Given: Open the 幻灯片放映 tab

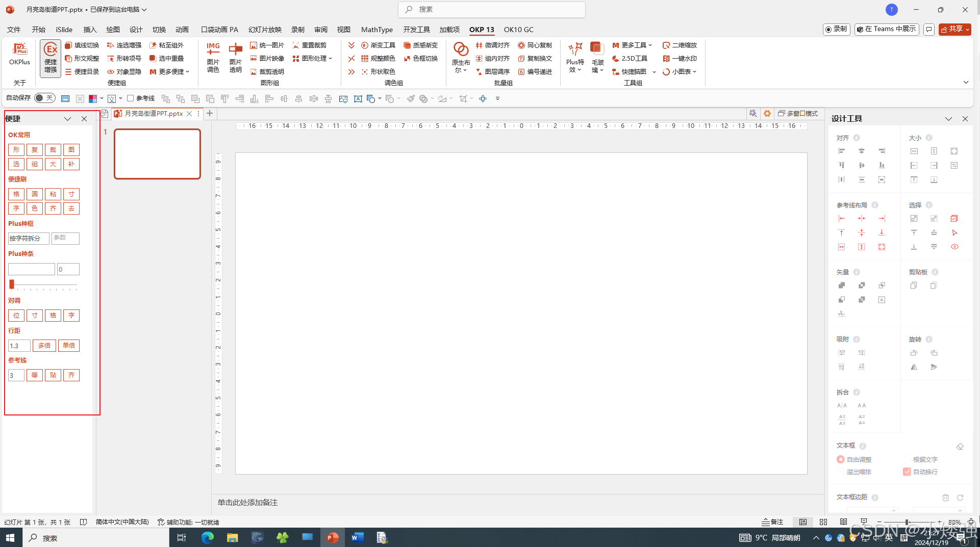Looking at the screenshot, I should (265, 30).
